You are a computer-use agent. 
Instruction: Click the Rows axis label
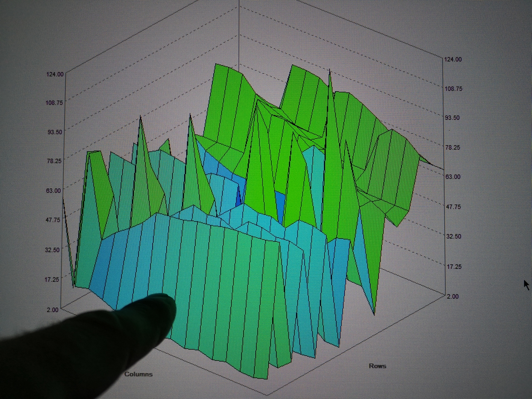(377, 366)
